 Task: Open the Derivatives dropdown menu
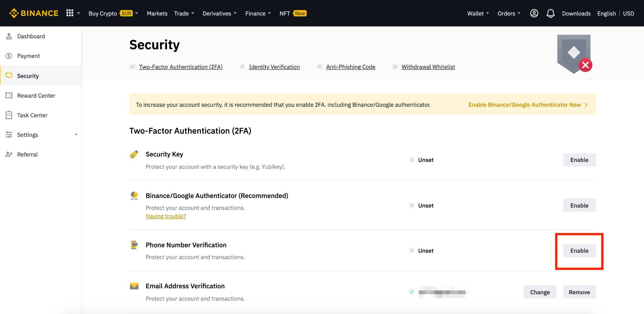tap(219, 13)
